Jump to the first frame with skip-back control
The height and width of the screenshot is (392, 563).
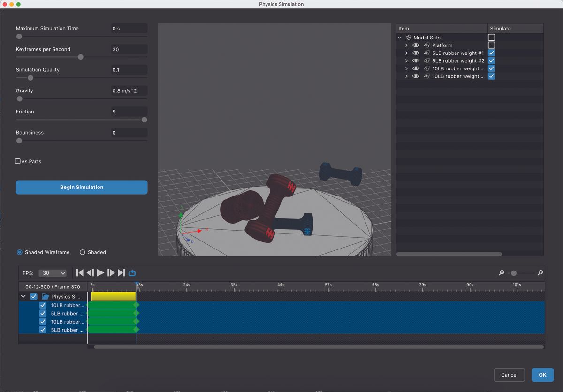pos(79,272)
